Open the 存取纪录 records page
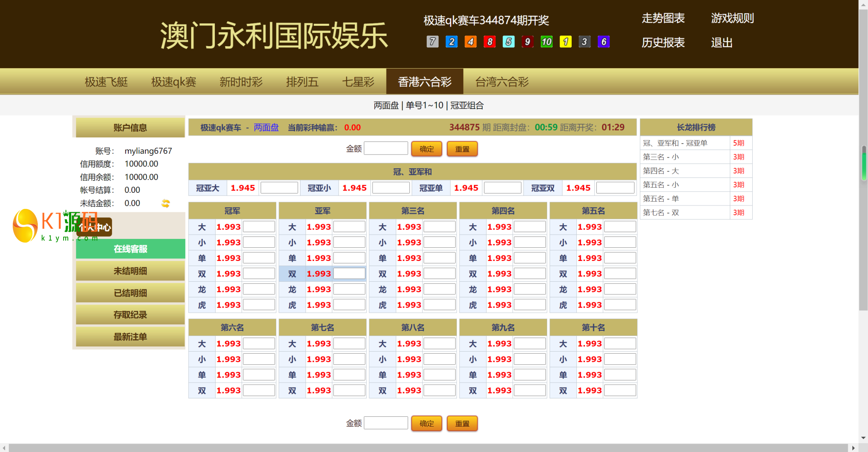 131,315
